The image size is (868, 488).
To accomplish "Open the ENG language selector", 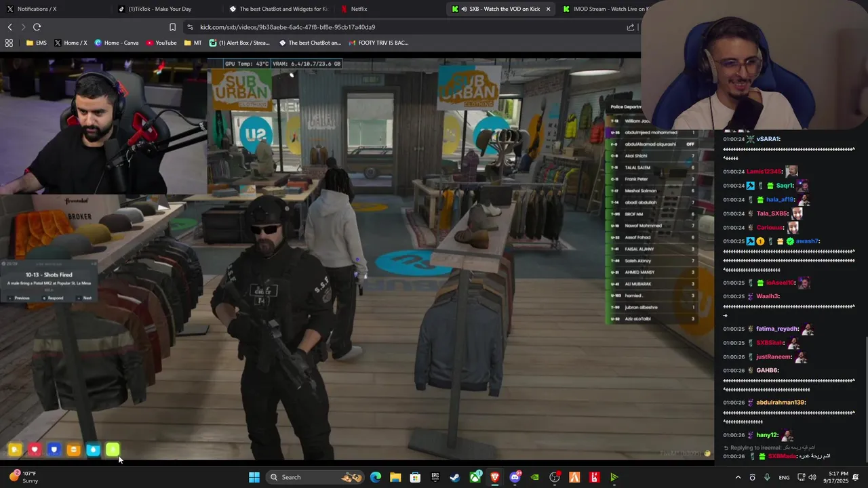I will pos(784,477).
